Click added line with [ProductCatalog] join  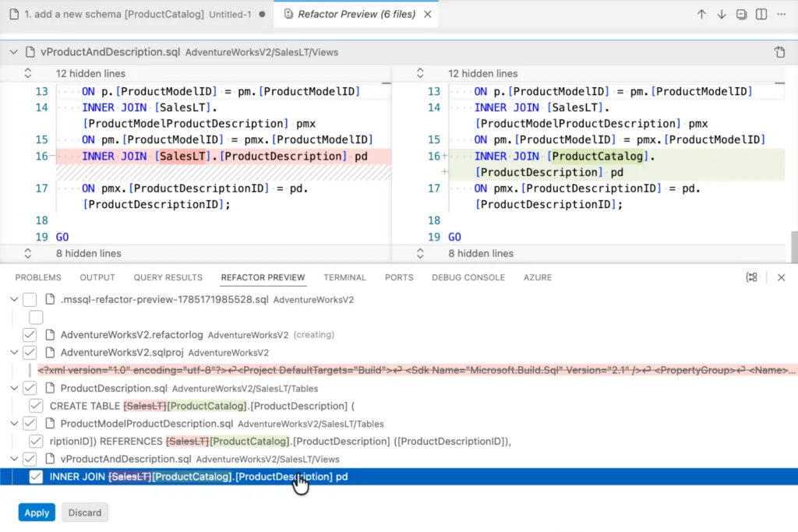click(x=617, y=164)
